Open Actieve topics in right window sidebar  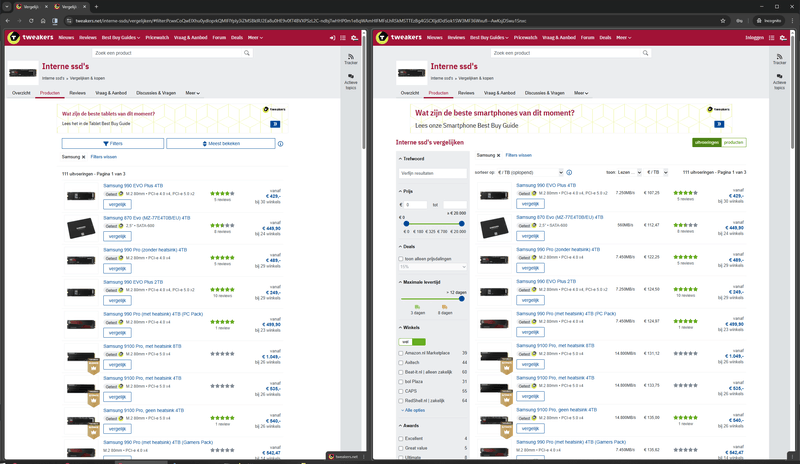click(x=779, y=82)
